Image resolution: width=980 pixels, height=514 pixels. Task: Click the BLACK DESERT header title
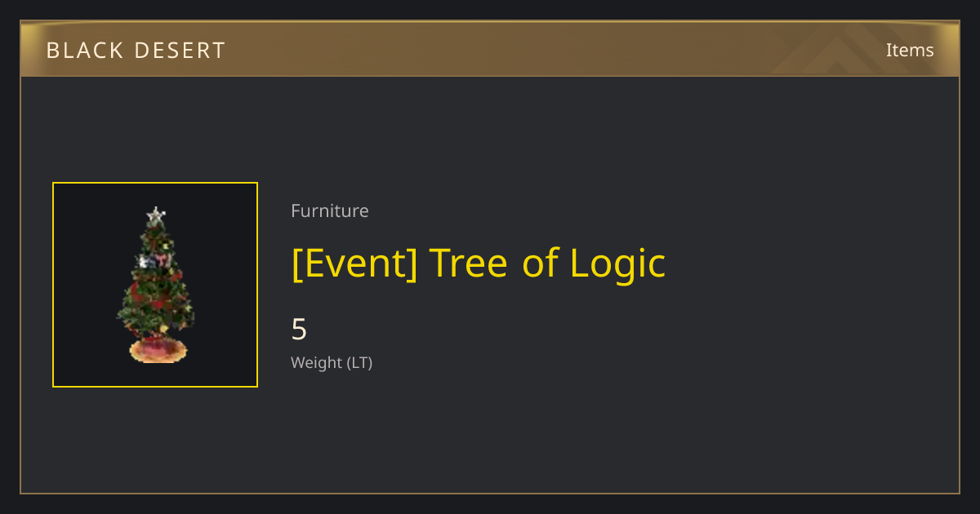coord(136,51)
